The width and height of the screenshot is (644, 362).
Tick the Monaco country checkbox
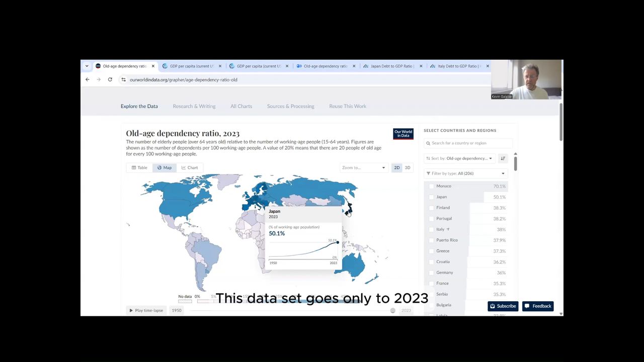click(x=431, y=186)
